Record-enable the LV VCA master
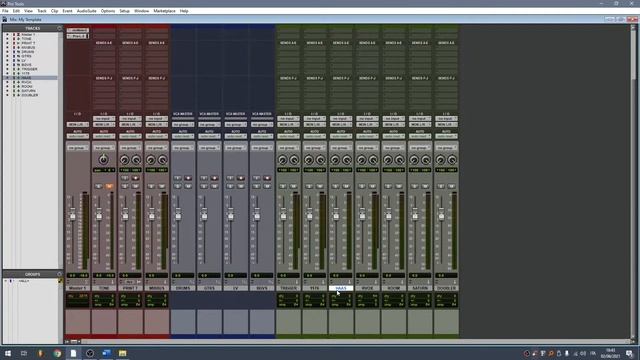 tap(240, 178)
